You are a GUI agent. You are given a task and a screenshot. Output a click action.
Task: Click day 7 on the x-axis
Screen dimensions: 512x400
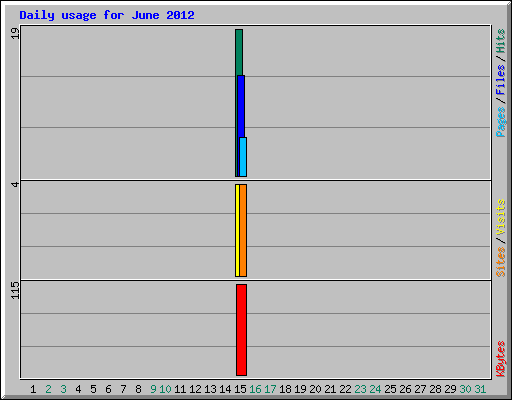click(123, 389)
